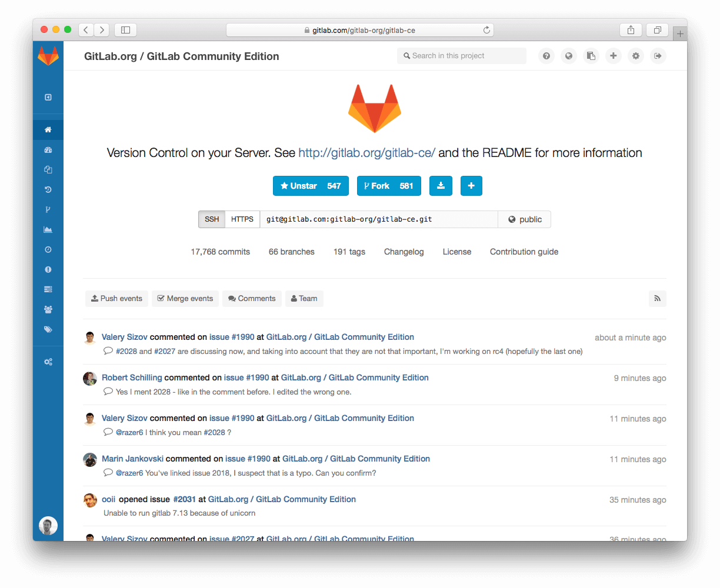
Task: Collapse the left sidebar with the arrow icon
Action: (x=48, y=96)
